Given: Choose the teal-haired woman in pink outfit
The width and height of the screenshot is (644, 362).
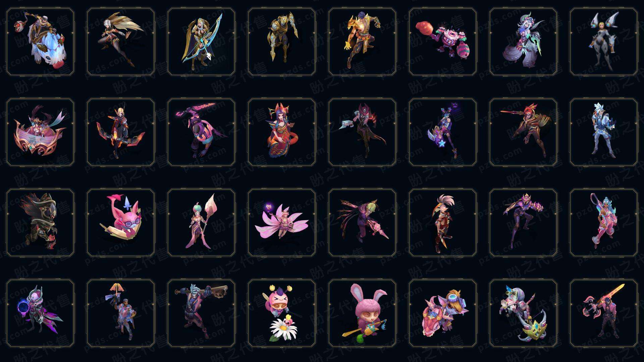Looking at the screenshot, I should 604,223.
